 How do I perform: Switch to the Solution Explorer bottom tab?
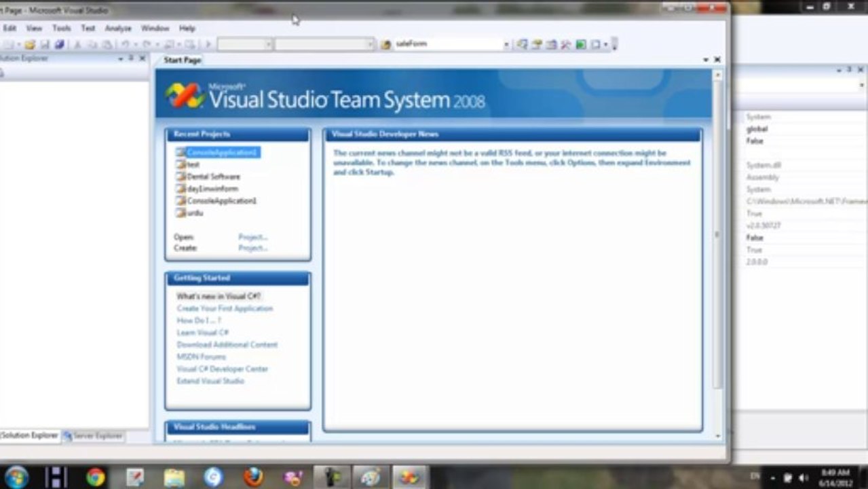(x=29, y=435)
